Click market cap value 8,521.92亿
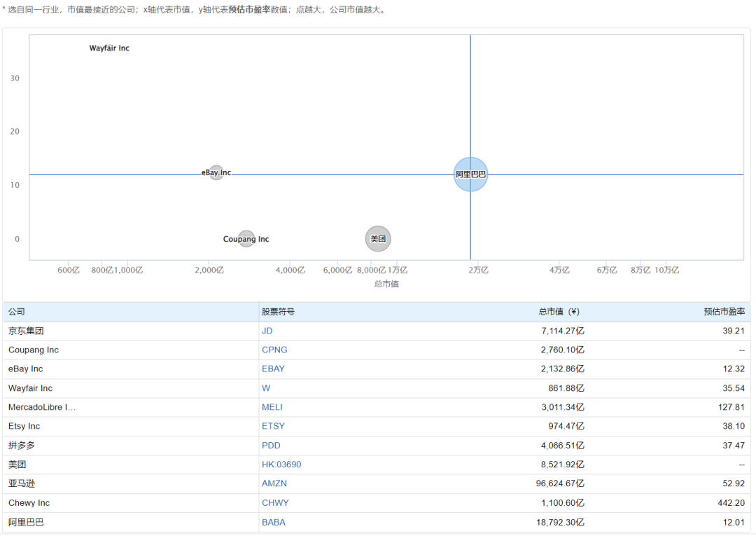Screen dimensions: 756x536 coord(563,464)
